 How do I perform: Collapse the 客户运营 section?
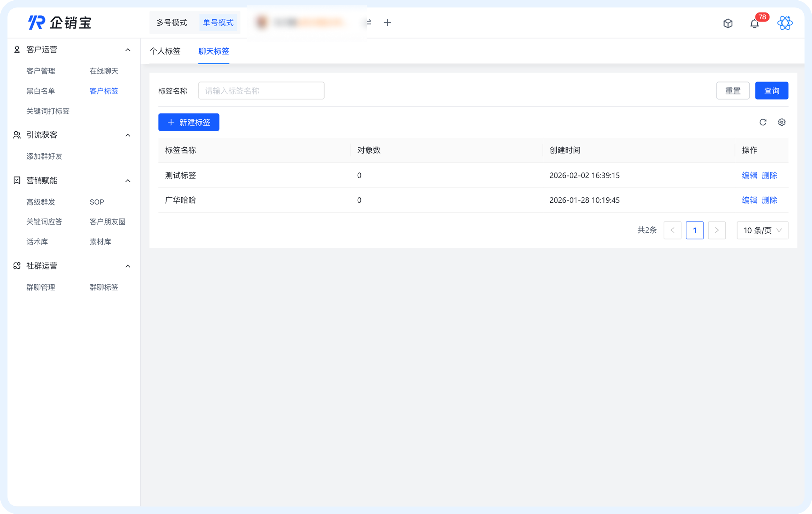pyautogui.click(x=128, y=49)
